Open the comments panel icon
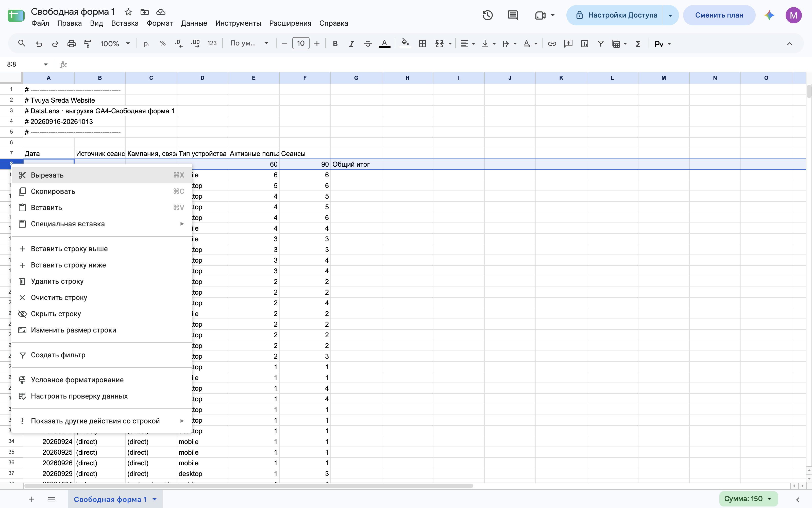 coord(513,15)
